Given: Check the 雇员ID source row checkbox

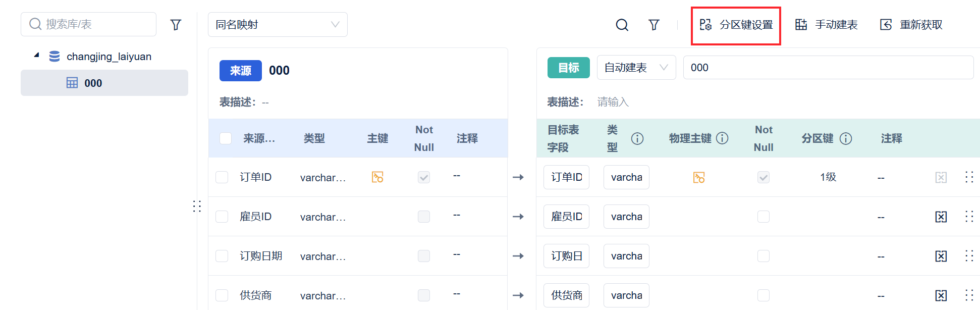Looking at the screenshot, I should (x=222, y=217).
